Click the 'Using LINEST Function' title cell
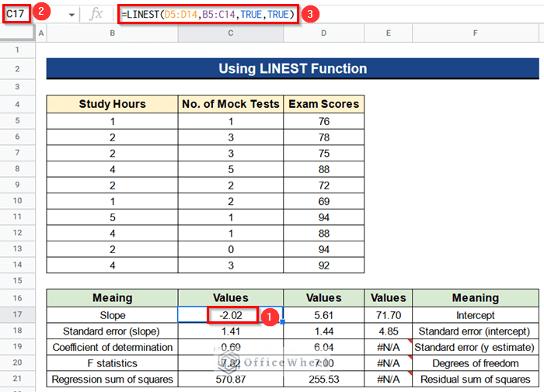544x392 pixels. click(292, 68)
